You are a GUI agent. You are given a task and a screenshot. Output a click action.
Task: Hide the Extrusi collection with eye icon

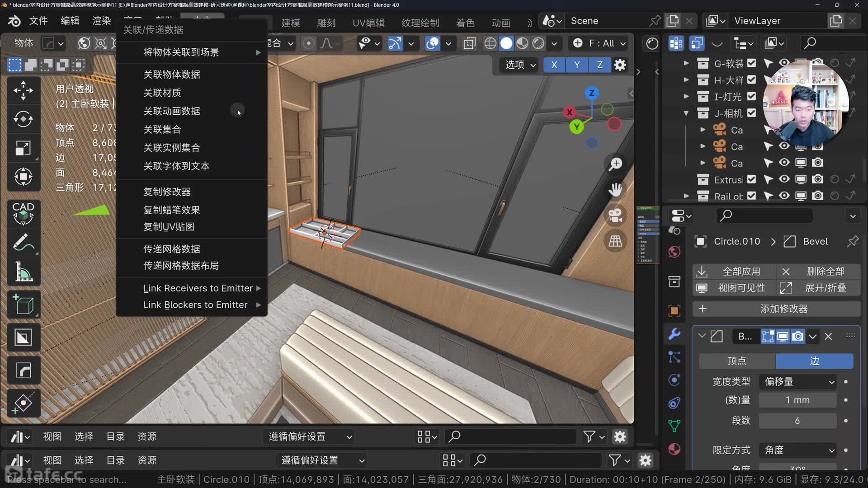(784, 179)
